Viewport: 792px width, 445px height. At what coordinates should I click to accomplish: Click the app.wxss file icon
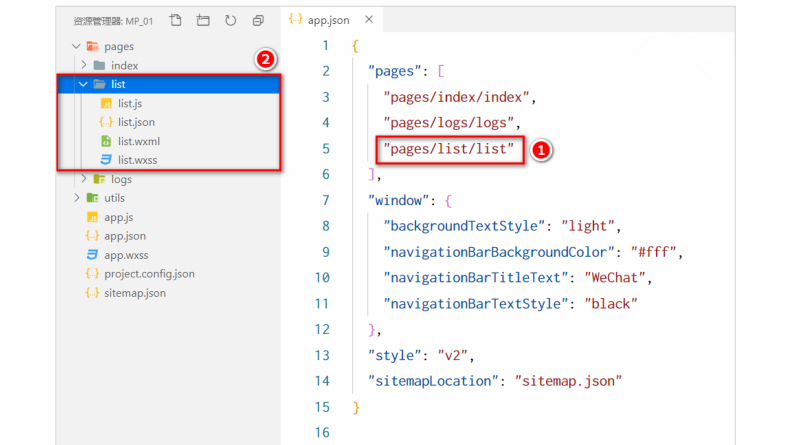click(x=92, y=255)
